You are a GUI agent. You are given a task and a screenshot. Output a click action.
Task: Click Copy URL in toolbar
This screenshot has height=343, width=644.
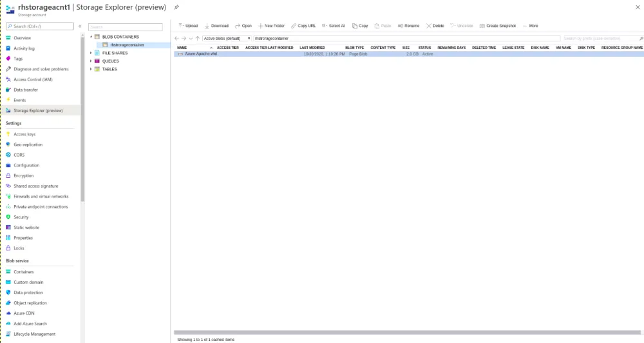(303, 26)
